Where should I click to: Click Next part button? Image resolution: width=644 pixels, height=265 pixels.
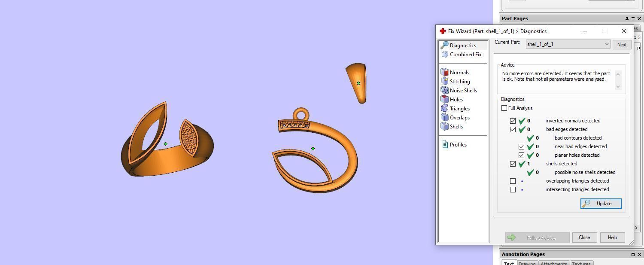point(622,45)
